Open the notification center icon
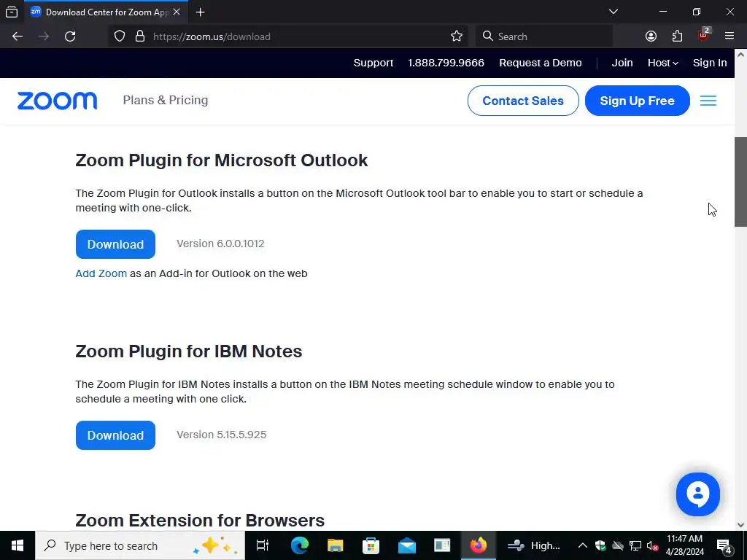This screenshot has height=560, width=747. 724,547
